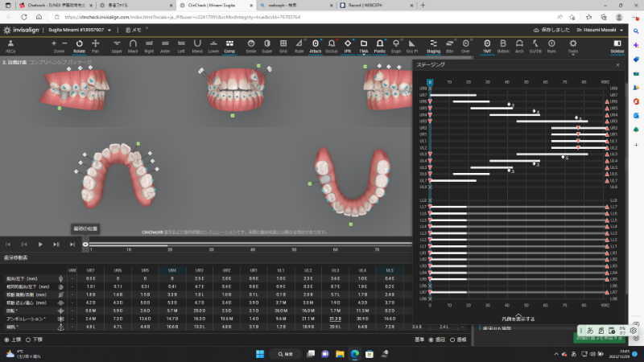Viewport: 644px width, 362px height.
Task: Switch to Upper arch view
Action: tap(118, 44)
